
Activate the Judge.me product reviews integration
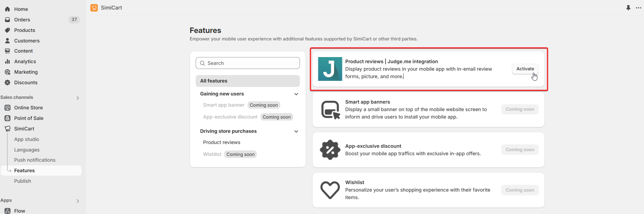[525, 69]
